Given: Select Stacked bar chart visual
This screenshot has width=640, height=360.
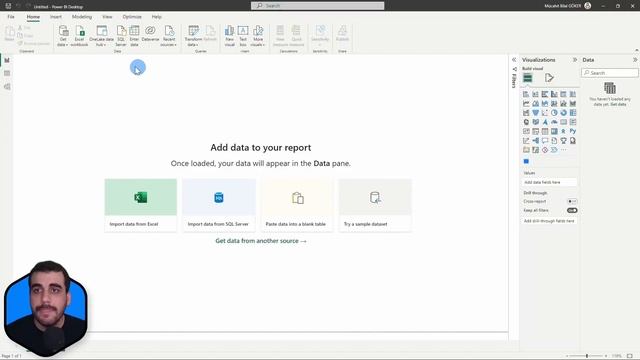Looking at the screenshot, I should (x=526, y=94).
